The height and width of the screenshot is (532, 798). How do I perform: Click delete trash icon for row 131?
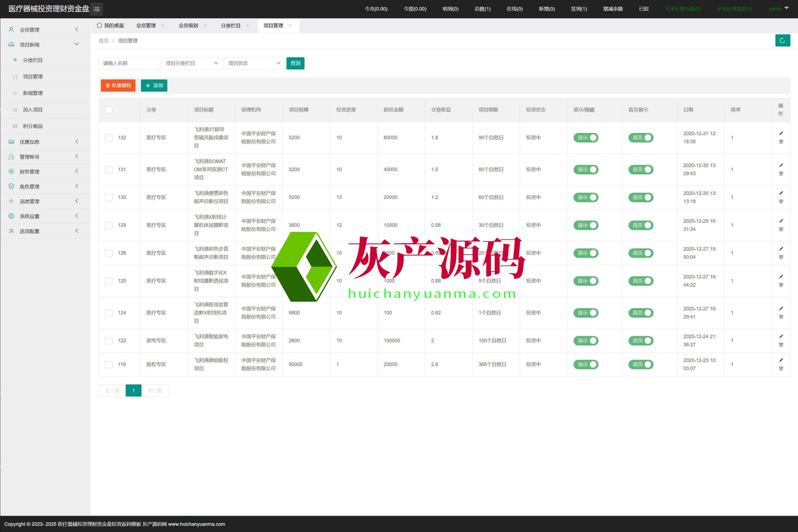(x=781, y=174)
